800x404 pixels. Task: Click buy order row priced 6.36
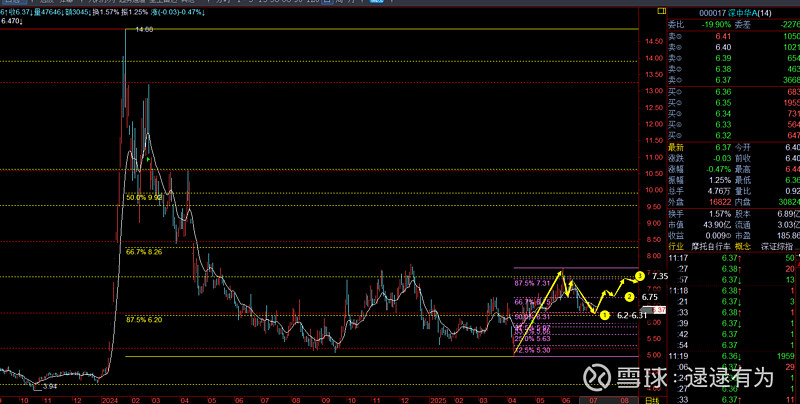(x=734, y=92)
